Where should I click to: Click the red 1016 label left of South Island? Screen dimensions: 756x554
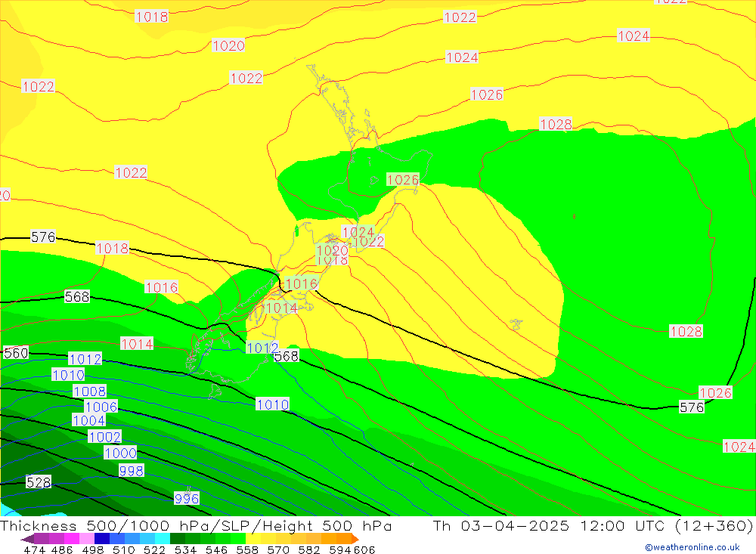click(162, 287)
